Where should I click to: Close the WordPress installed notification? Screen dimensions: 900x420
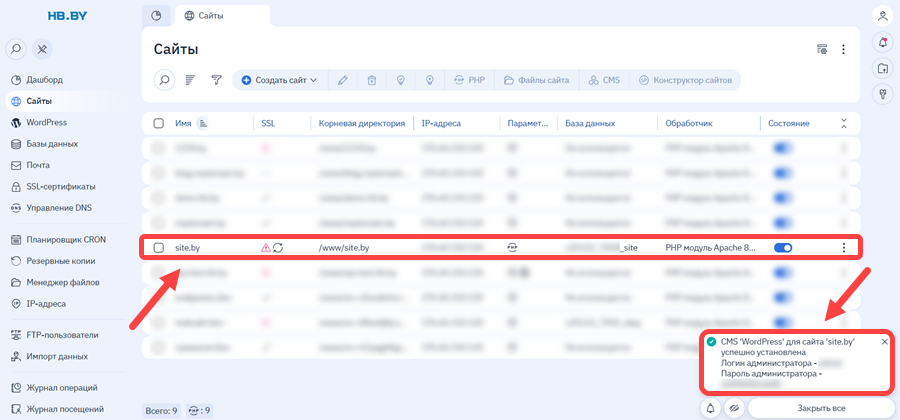coord(885,341)
